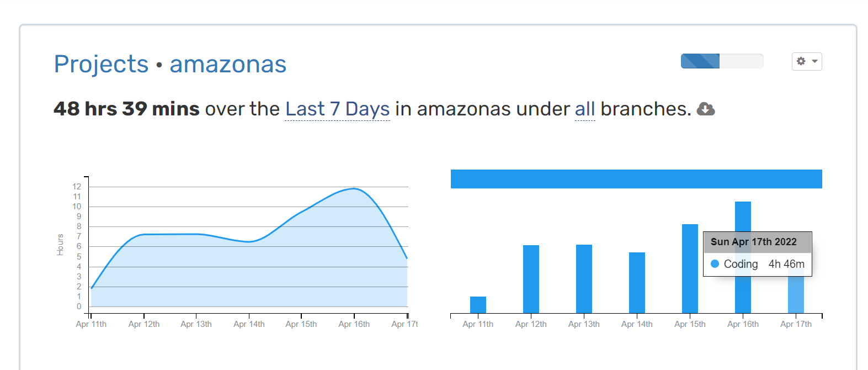The image size is (868, 370).
Task: Open project settings via the gear icon
Action: pos(801,61)
